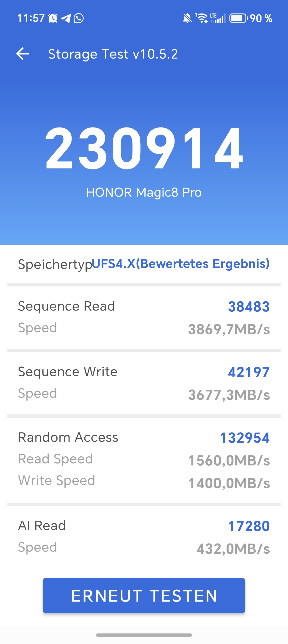Tap the muted bell status icon
The image size is (288, 644).
coord(187,18)
